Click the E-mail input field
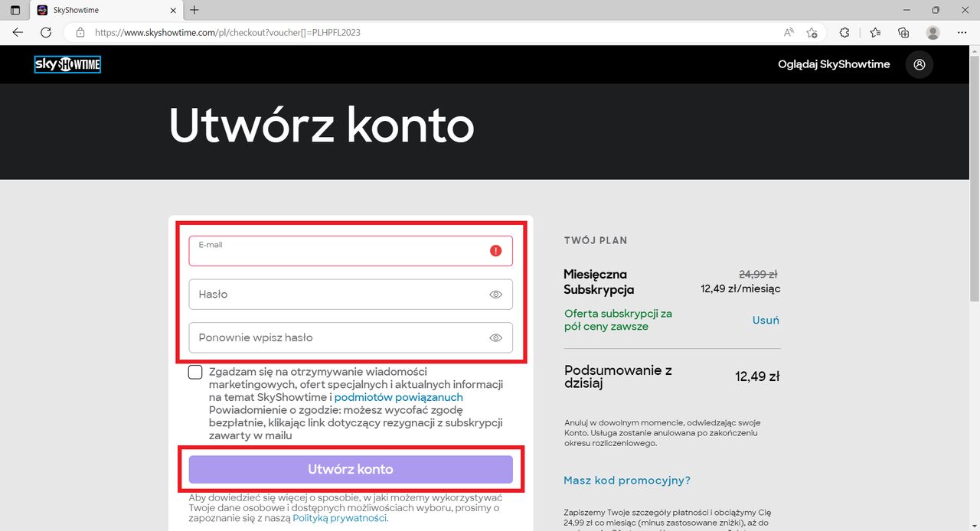 (351, 251)
